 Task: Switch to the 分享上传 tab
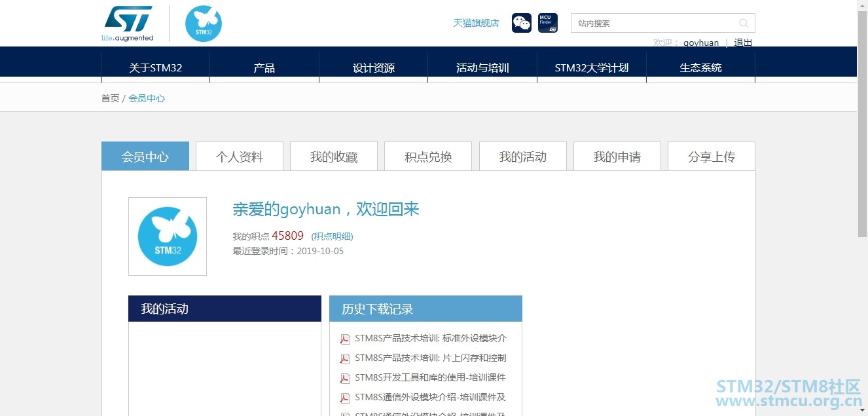(x=712, y=157)
